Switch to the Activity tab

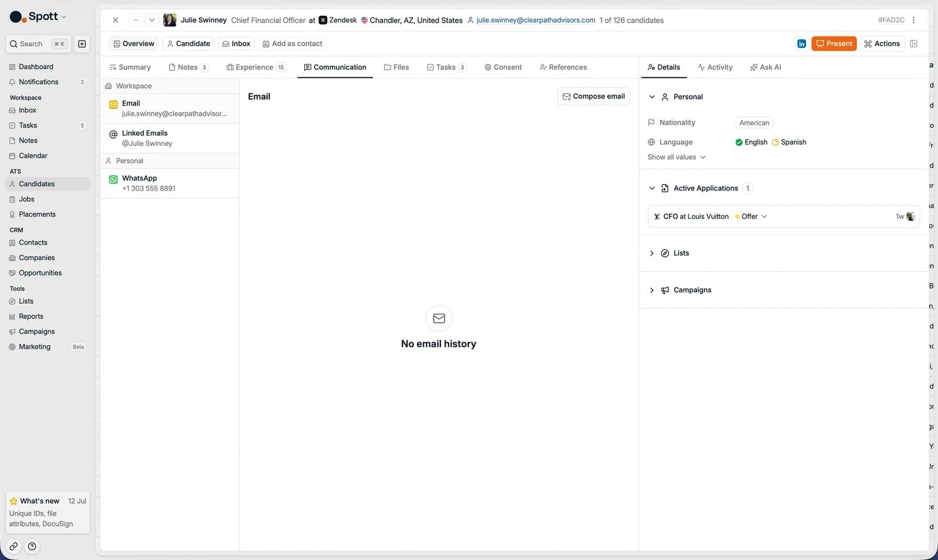tap(715, 67)
